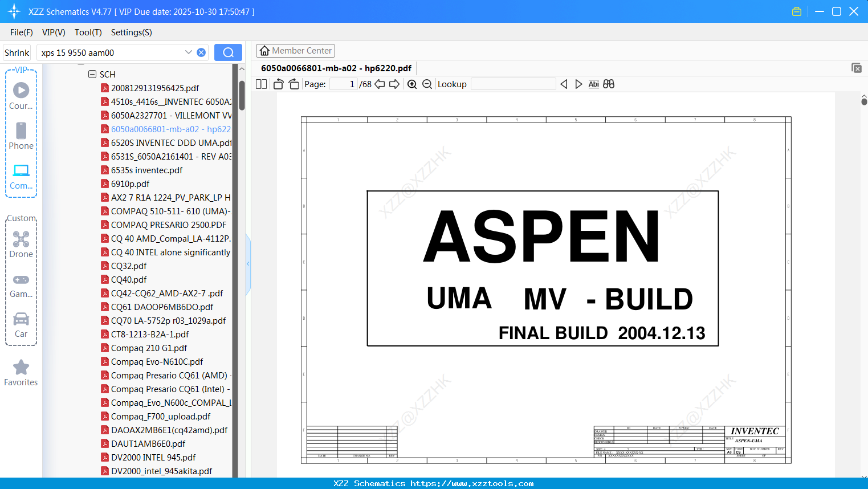Select 6050a0066801-mb-a02 - hp622 file
This screenshot has width=868, height=489.
(171, 129)
